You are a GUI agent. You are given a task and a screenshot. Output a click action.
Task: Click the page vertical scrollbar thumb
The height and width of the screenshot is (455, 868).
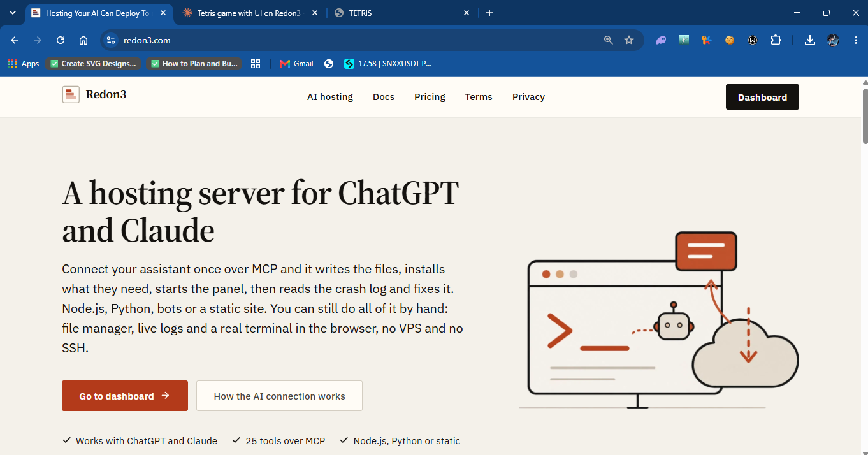[865, 116]
